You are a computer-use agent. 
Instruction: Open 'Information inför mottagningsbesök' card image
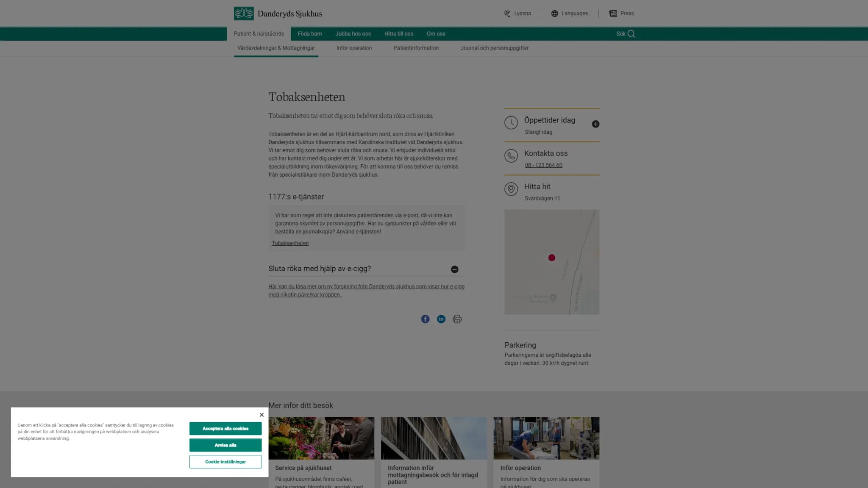click(x=434, y=438)
